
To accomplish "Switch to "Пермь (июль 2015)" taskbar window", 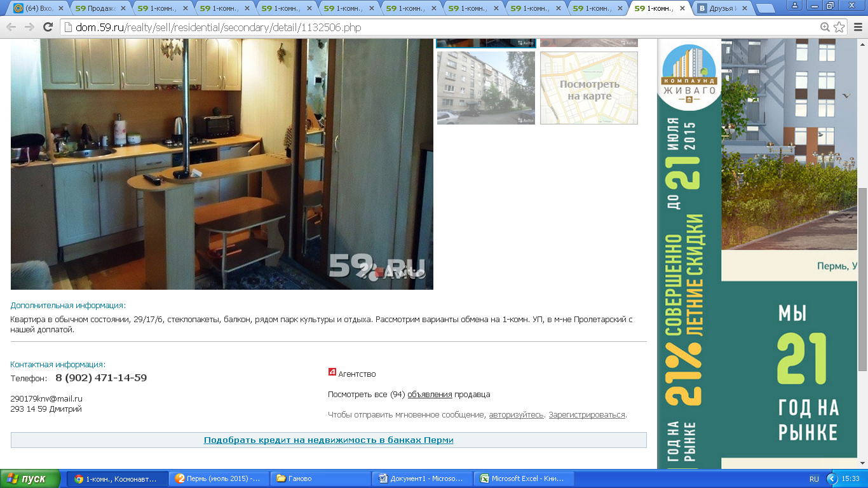I will coord(219,478).
